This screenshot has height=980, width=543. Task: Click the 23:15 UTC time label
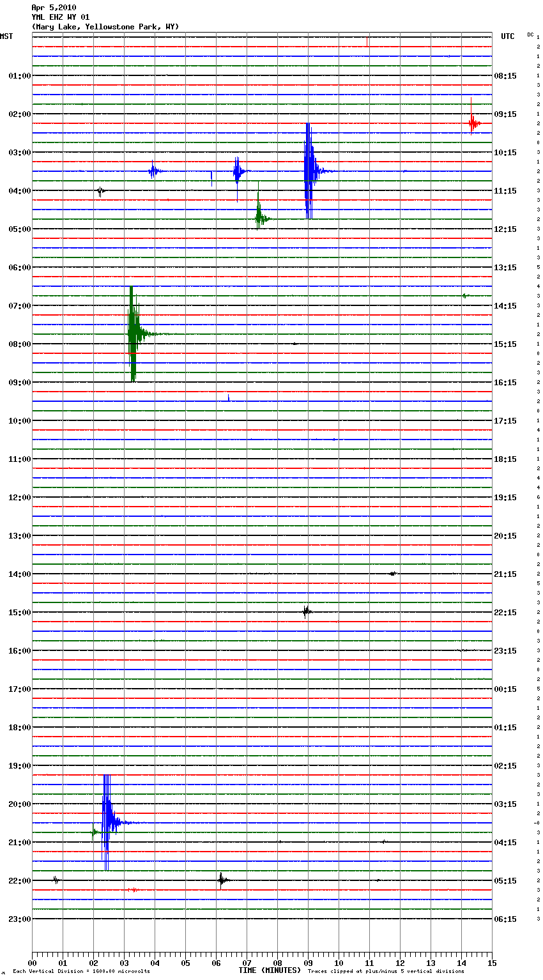[505, 651]
